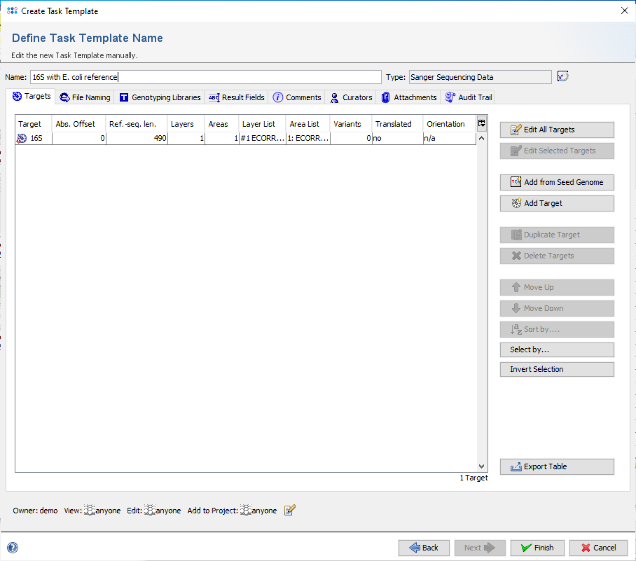The image size is (636, 561).
Task: Open the Select by... option
Action: [x=557, y=350]
